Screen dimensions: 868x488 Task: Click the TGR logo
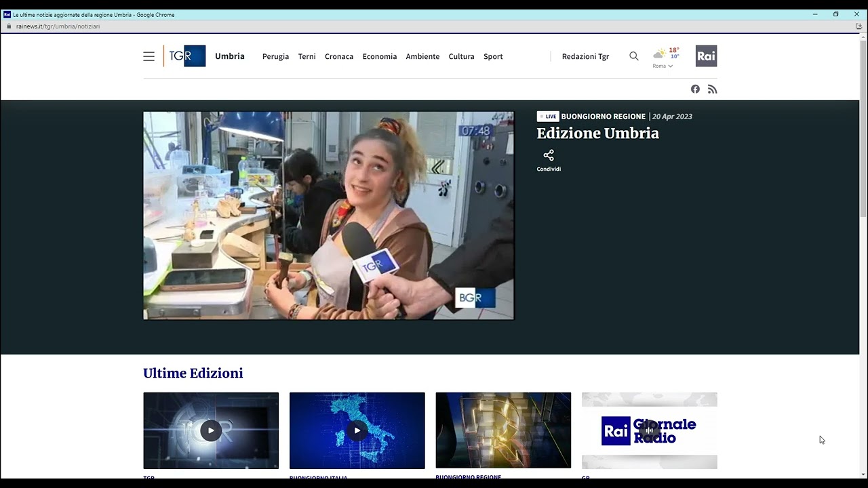click(184, 56)
